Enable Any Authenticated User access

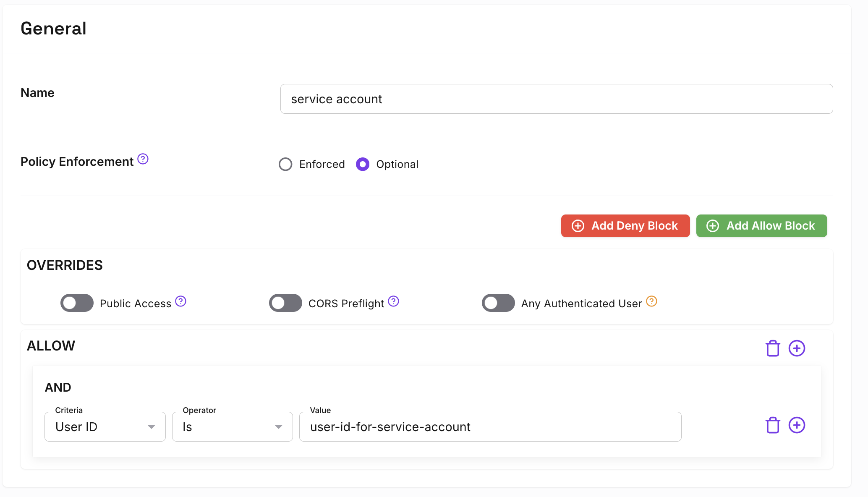coord(498,303)
